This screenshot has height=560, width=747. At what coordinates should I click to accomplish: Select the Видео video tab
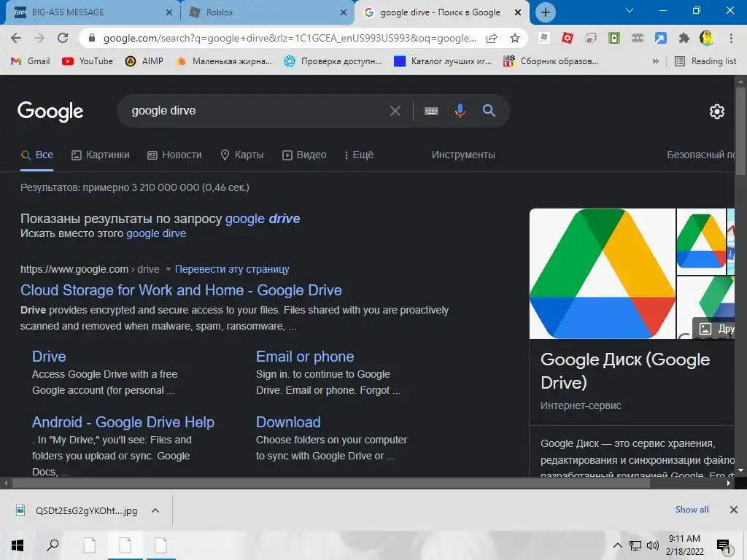pos(304,155)
